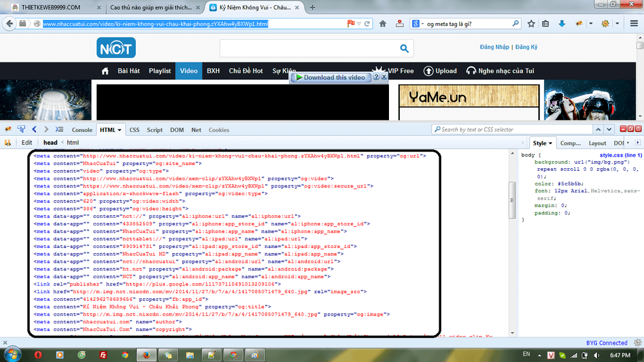Go to NCT home via house icon
Screen dimensions: 644x362
[x=105, y=71]
